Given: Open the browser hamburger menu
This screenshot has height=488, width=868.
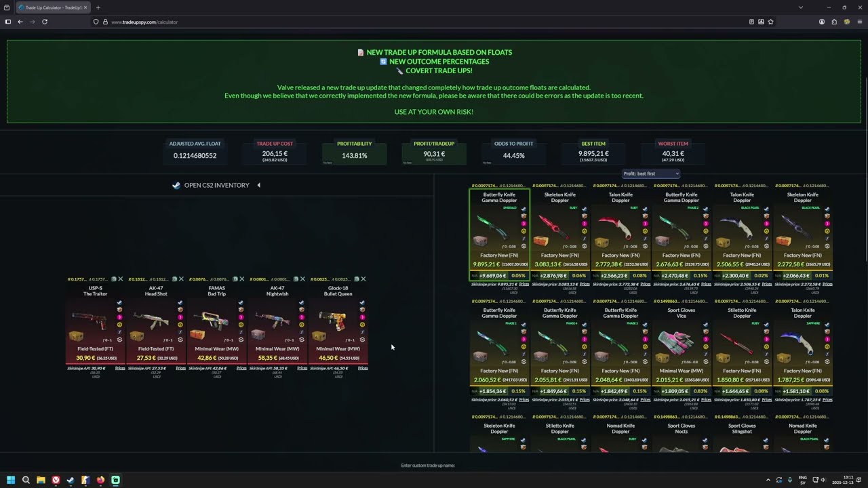Looking at the screenshot, I should (859, 22).
